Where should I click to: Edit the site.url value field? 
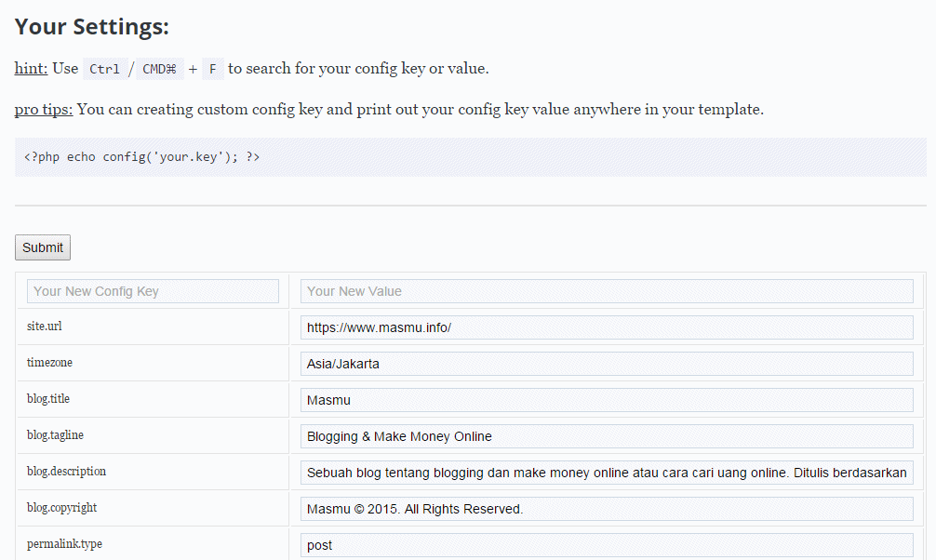point(607,327)
